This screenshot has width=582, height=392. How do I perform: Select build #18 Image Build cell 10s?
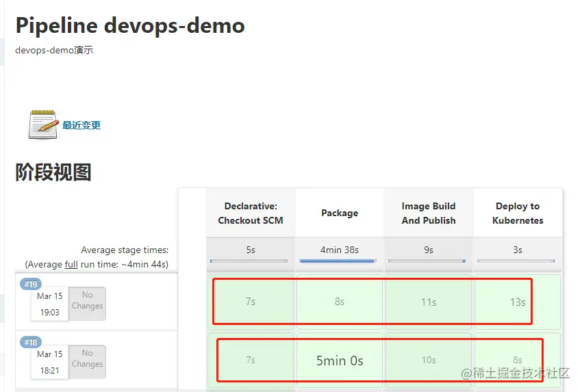pyautogui.click(x=429, y=360)
